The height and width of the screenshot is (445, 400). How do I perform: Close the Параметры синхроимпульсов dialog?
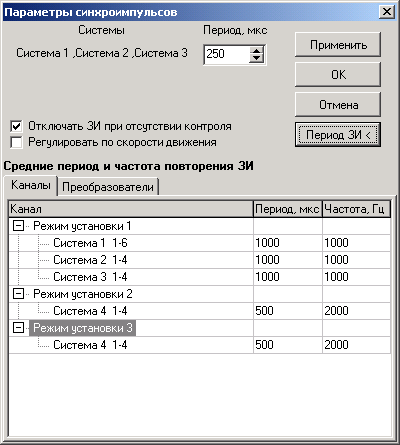coord(387,12)
